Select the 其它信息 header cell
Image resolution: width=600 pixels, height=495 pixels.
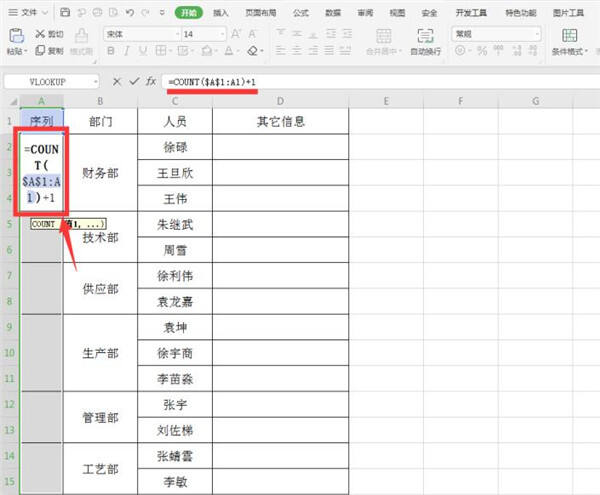tap(280, 122)
